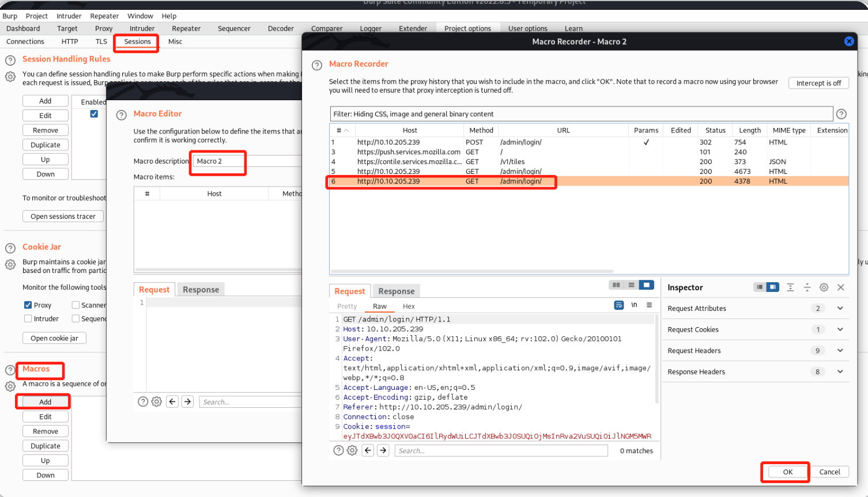Sort history by Length column

coord(750,130)
